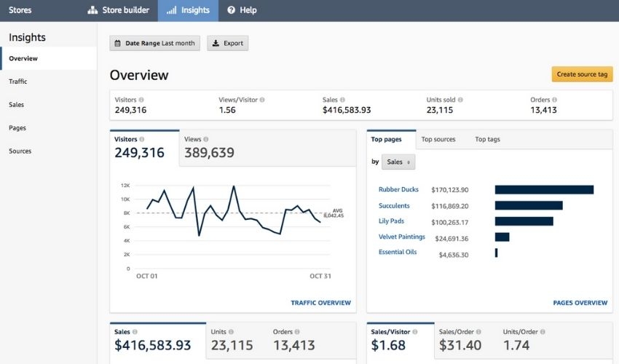
Task: Go to Store builder tab
Action: click(119, 10)
